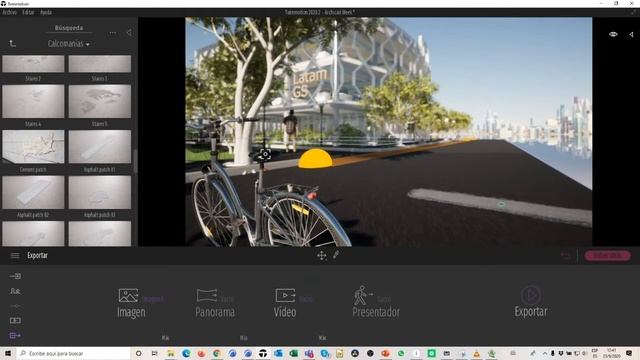Select the Cement patch decal thumbnail

pos(33,147)
